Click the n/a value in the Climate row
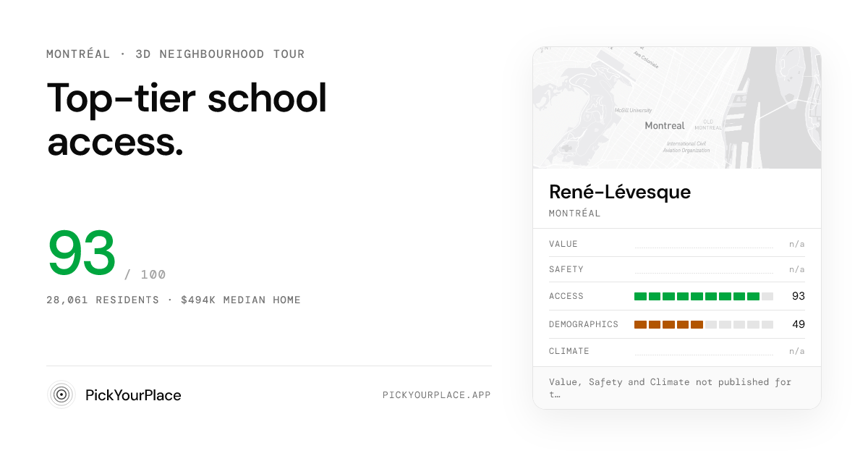868x456 pixels. pyautogui.click(x=797, y=351)
